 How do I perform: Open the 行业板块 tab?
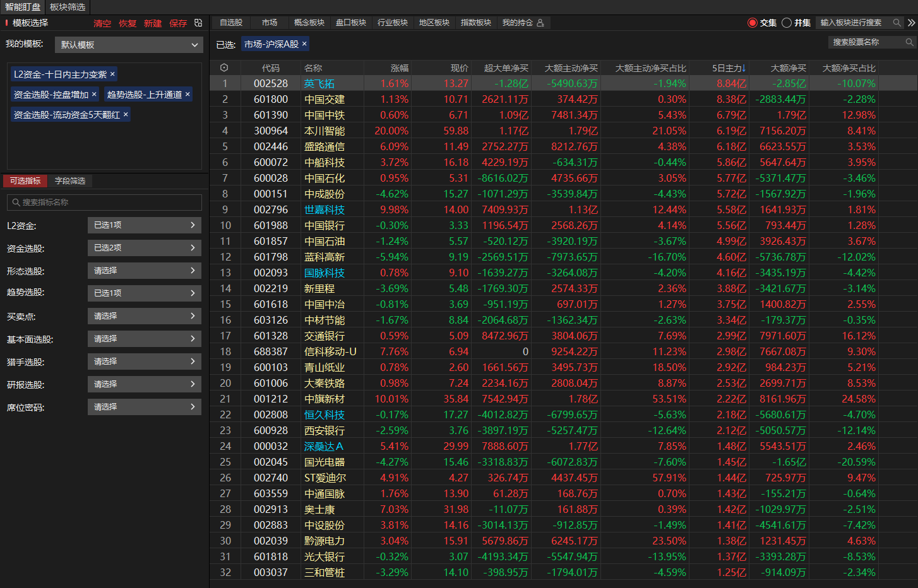click(x=393, y=23)
